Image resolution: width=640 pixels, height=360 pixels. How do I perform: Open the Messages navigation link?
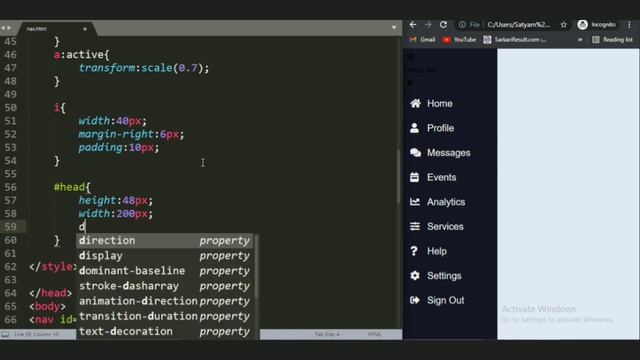(449, 153)
